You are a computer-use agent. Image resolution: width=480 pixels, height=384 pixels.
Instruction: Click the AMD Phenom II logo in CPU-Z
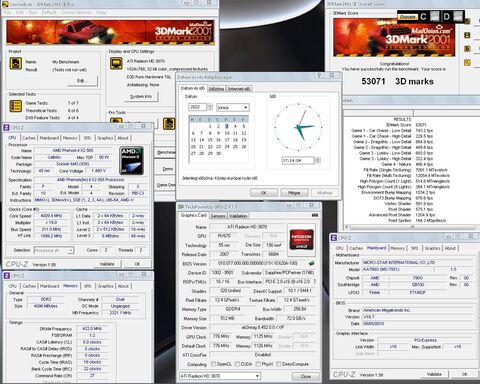tap(132, 161)
